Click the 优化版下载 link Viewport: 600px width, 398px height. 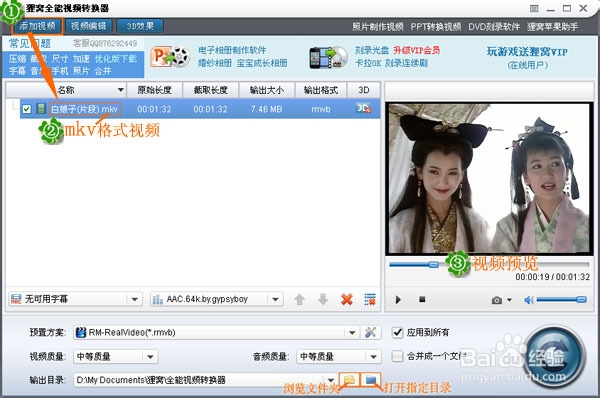tap(116, 59)
